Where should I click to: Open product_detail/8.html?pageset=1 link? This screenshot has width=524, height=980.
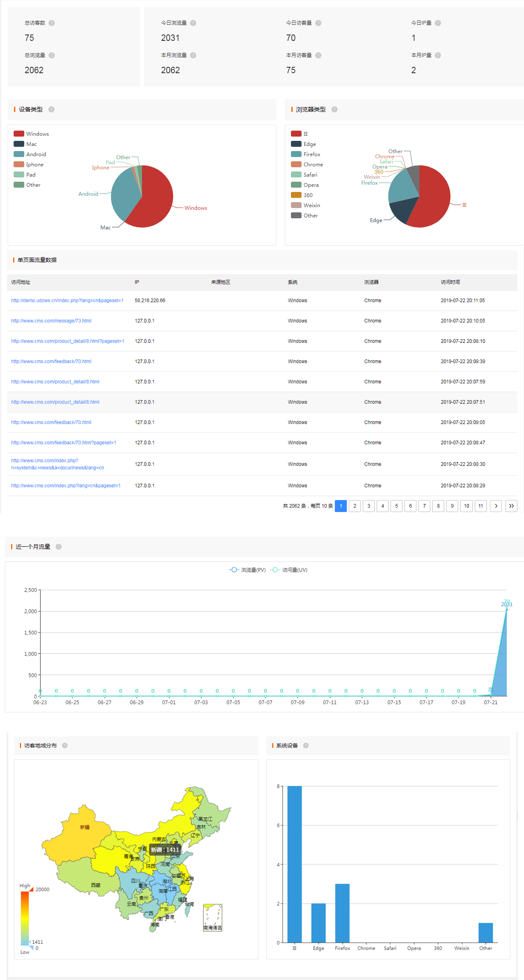click(68, 341)
